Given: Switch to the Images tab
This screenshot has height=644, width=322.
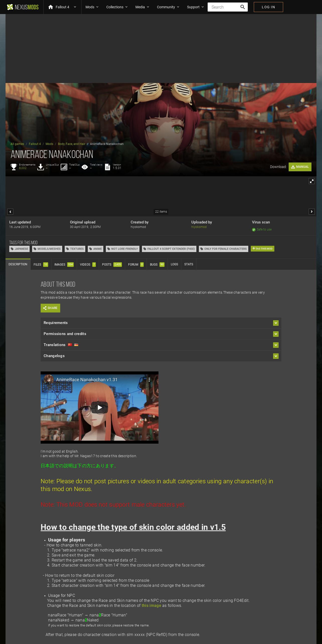Looking at the screenshot, I should (64, 264).
